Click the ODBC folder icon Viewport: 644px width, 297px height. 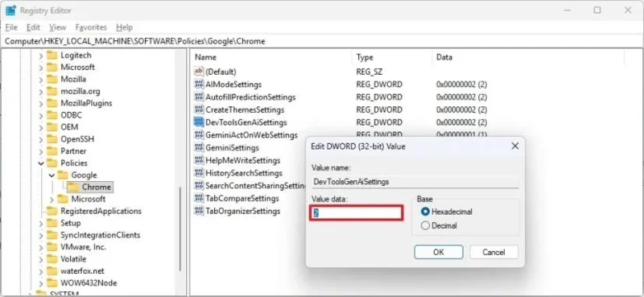pyautogui.click(x=52, y=115)
